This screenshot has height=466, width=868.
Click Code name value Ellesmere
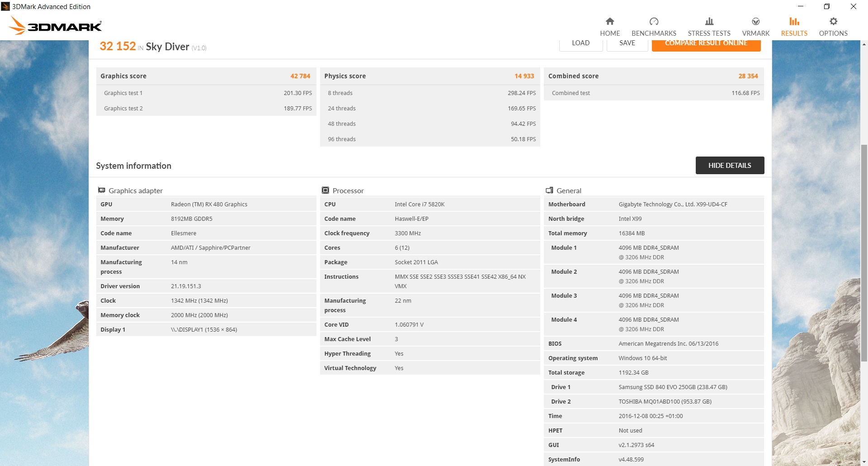(x=184, y=233)
